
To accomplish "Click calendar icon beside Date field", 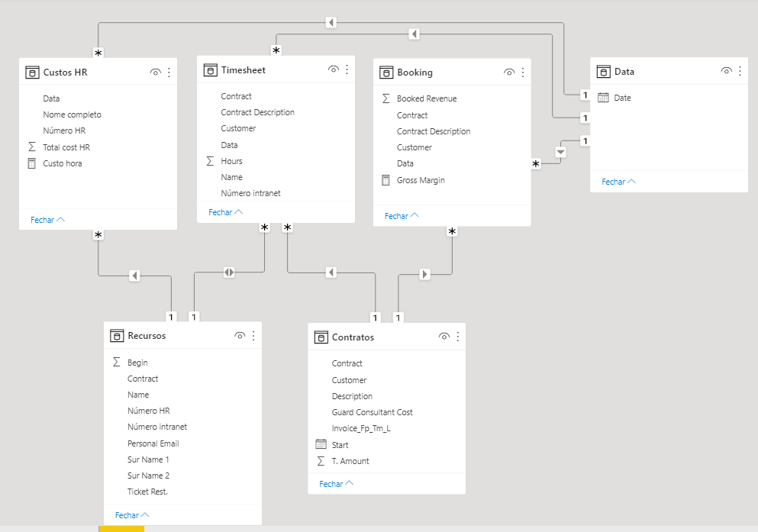I will [603, 98].
